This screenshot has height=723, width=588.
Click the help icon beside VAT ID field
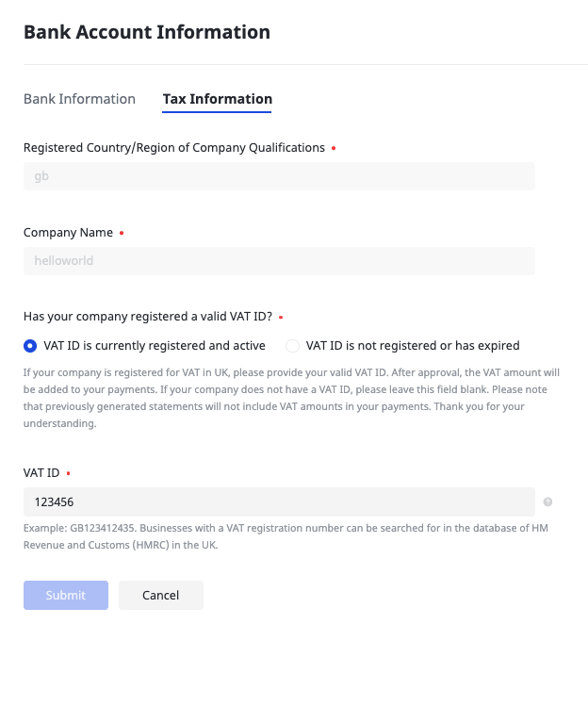pos(547,502)
